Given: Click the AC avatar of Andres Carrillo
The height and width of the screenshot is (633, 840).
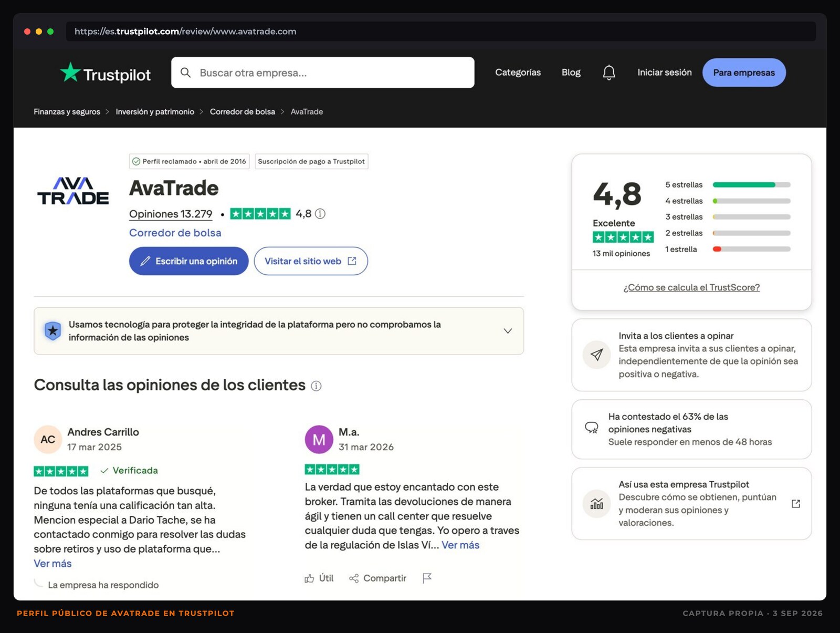Looking at the screenshot, I should tap(48, 440).
